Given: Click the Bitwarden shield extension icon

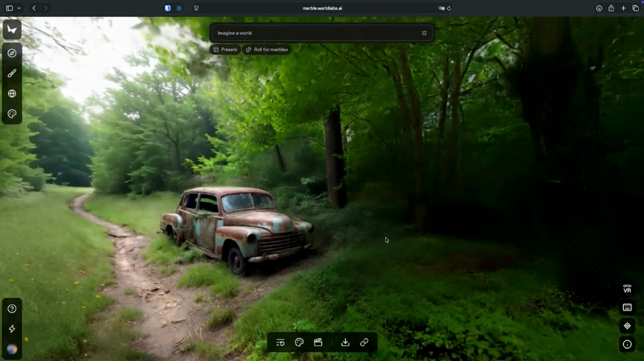Looking at the screenshot, I should pyautogui.click(x=167, y=8).
